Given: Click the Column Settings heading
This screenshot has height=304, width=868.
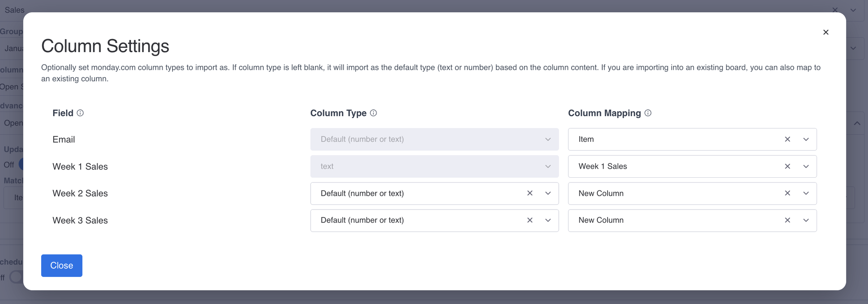Looking at the screenshot, I should tap(105, 46).
